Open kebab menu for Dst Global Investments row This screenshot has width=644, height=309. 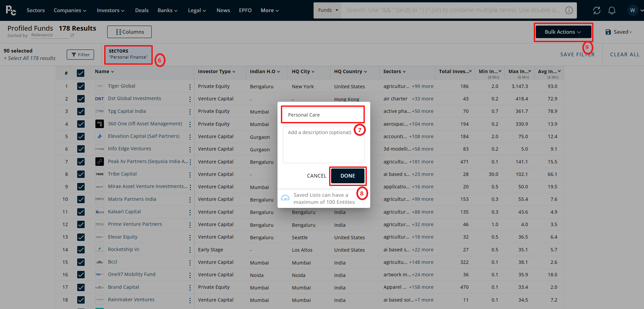point(190,99)
